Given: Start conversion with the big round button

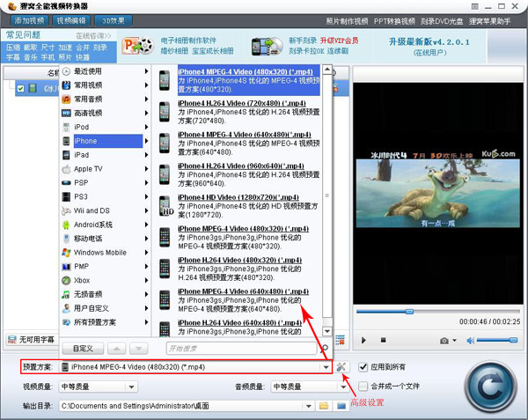Looking at the screenshot, I should (x=490, y=387).
